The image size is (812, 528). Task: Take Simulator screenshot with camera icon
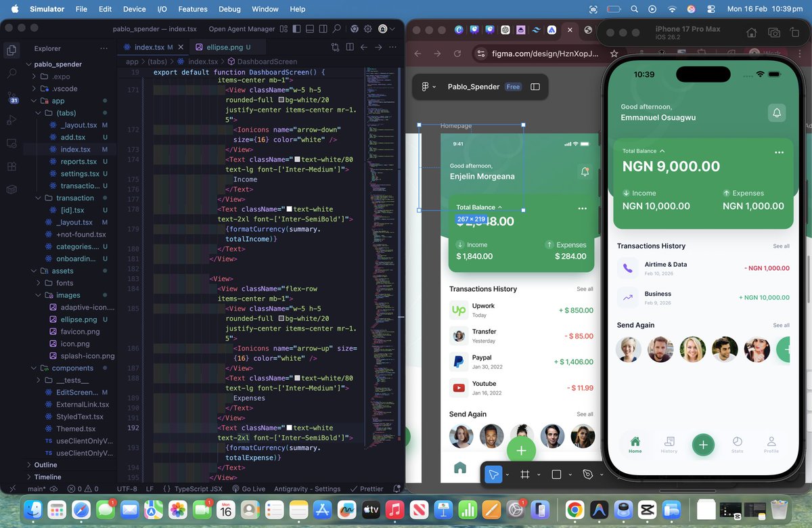coord(774,32)
